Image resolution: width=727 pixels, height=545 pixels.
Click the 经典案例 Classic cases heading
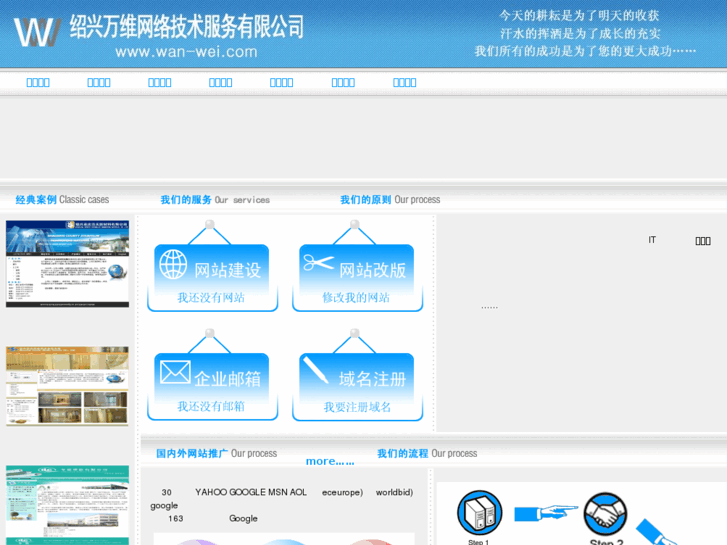[x=62, y=199]
